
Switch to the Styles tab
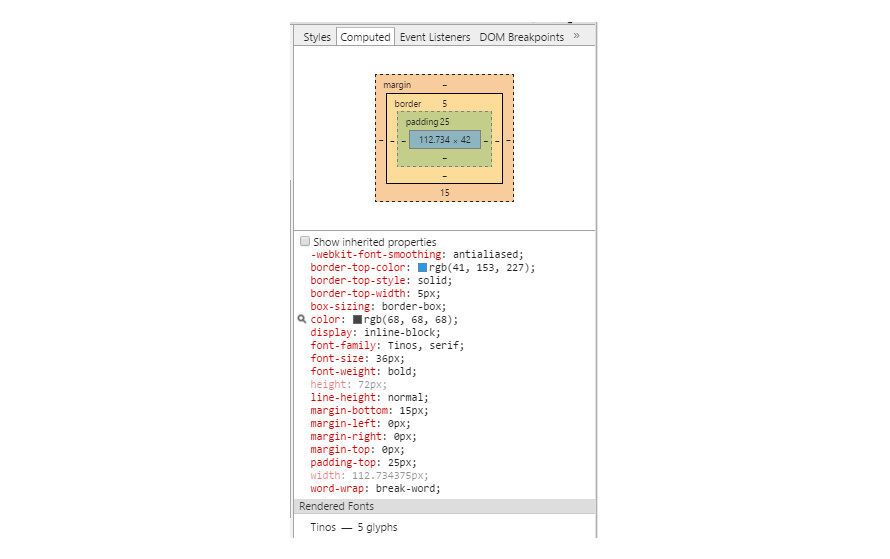click(x=316, y=37)
